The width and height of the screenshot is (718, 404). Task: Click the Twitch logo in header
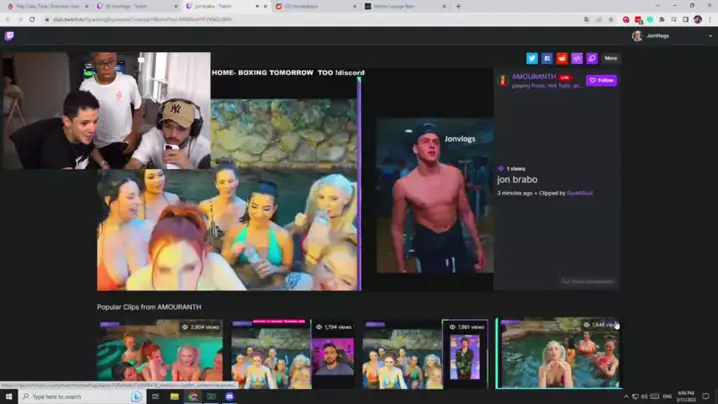point(9,36)
